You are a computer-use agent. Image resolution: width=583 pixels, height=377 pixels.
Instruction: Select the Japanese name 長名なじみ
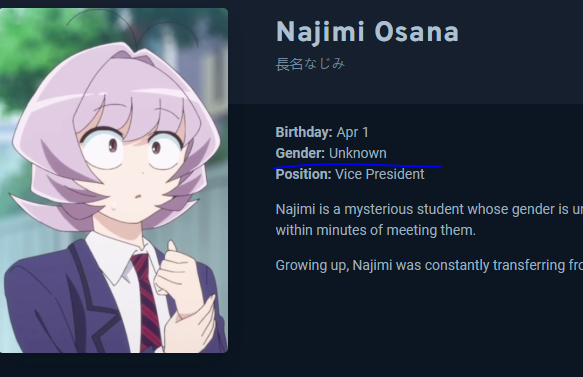tap(310, 64)
